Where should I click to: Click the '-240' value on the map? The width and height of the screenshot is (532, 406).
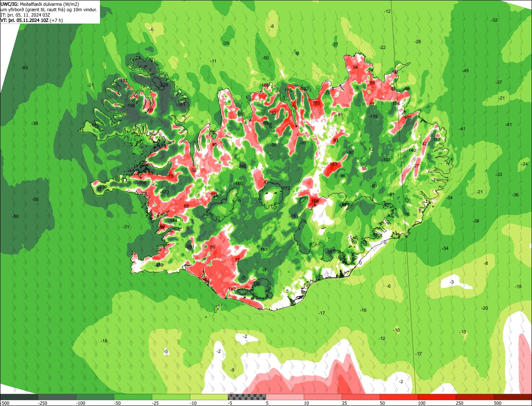[241, 166]
